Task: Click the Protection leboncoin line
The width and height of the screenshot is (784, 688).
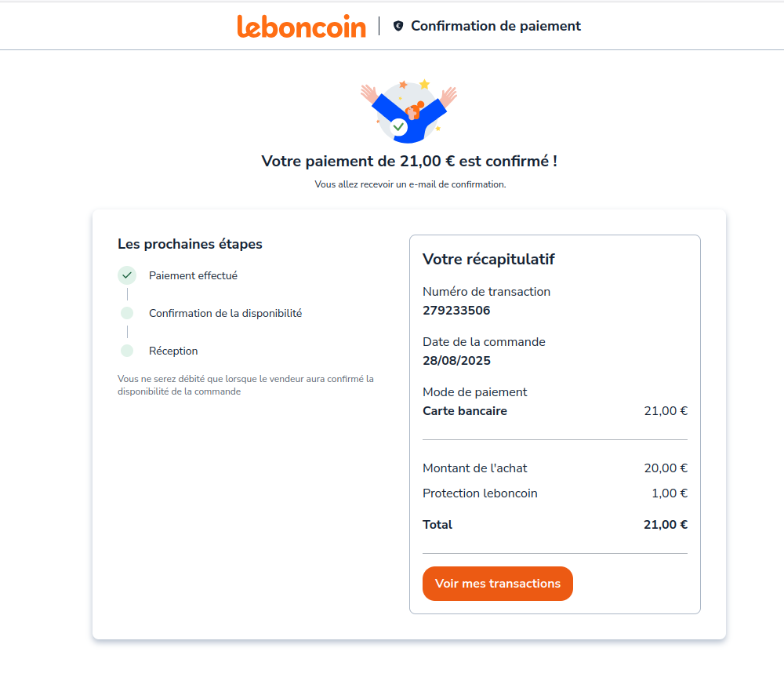Action: pos(480,493)
